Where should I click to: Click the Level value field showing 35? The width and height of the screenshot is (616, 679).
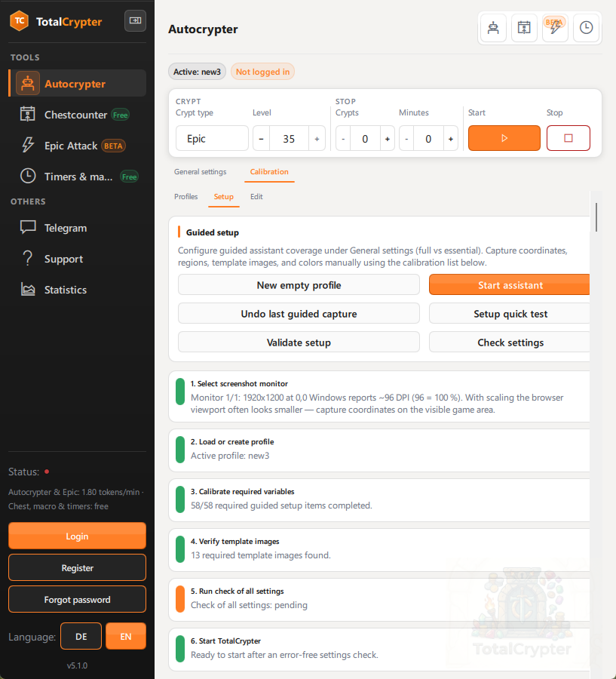tap(289, 139)
